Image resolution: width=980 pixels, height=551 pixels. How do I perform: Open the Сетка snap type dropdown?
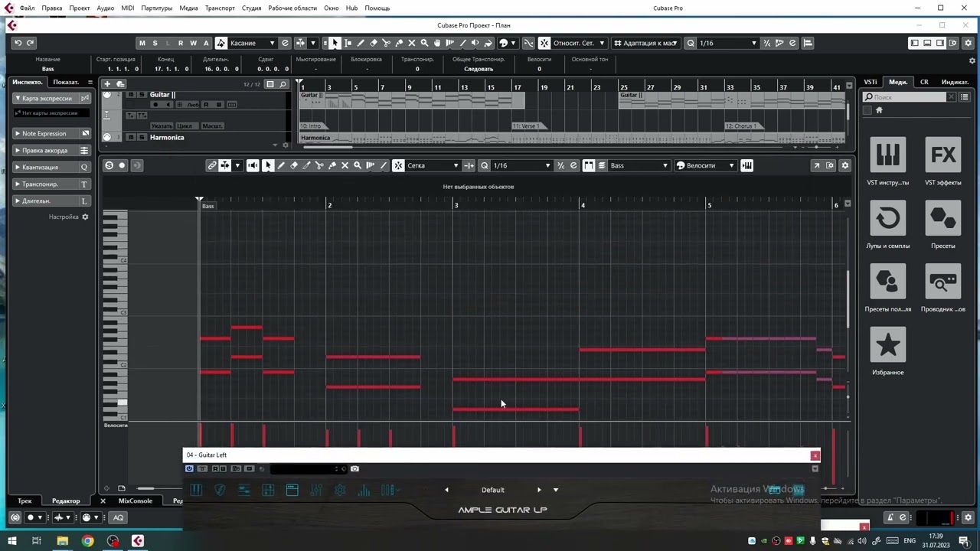point(433,165)
